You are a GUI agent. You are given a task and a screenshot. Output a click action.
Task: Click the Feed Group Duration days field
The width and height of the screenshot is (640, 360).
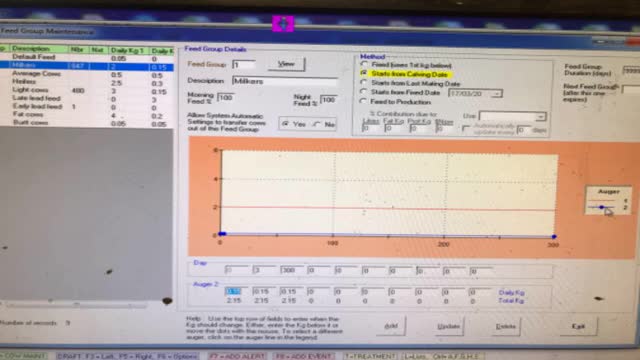pos(631,70)
